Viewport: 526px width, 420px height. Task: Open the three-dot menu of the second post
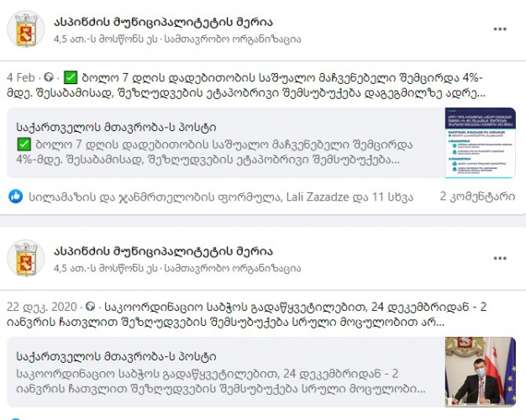click(500, 259)
